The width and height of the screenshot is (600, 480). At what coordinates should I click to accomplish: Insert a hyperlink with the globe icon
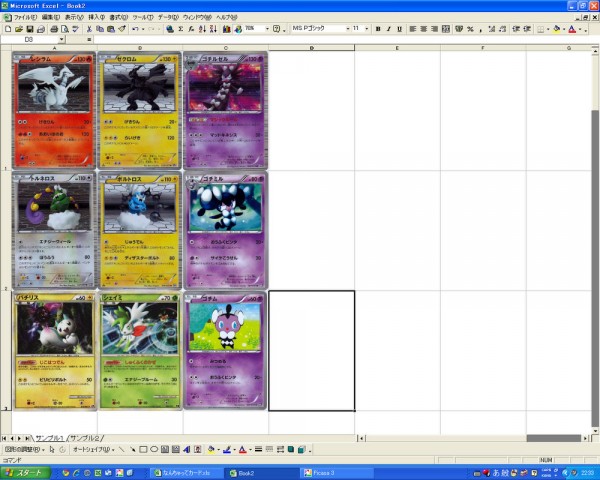pyautogui.click(x=170, y=29)
